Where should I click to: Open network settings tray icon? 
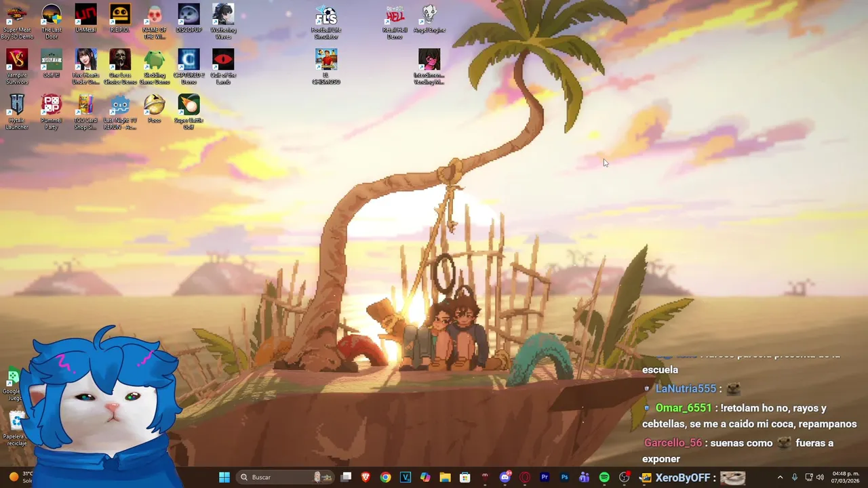tap(809, 477)
